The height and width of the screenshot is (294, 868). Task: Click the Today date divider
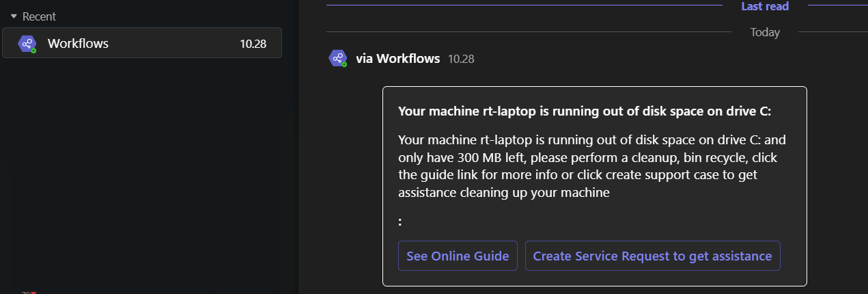765,32
